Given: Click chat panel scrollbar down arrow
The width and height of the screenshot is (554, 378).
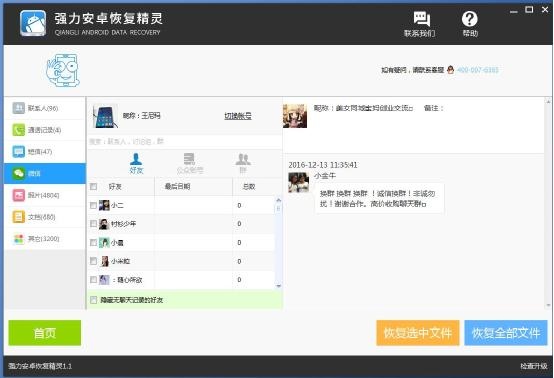Looking at the screenshot, I should pyautogui.click(x=548, y=305).
